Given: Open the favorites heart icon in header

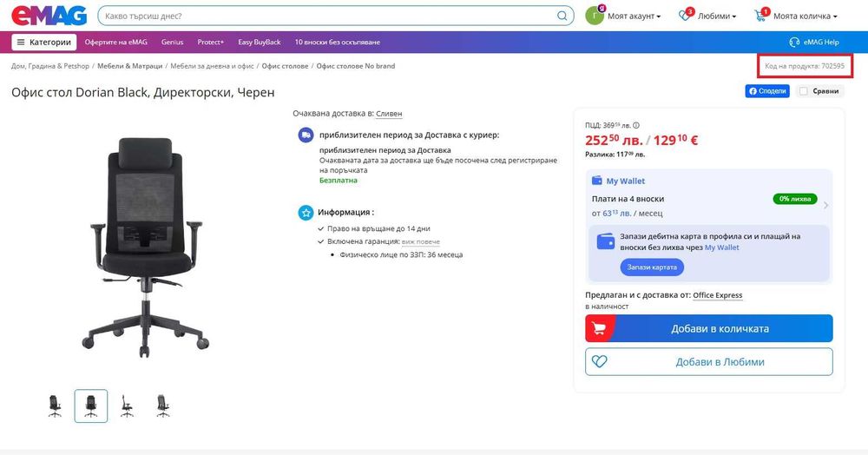Looking at the screenshot, I should point(685,16).
